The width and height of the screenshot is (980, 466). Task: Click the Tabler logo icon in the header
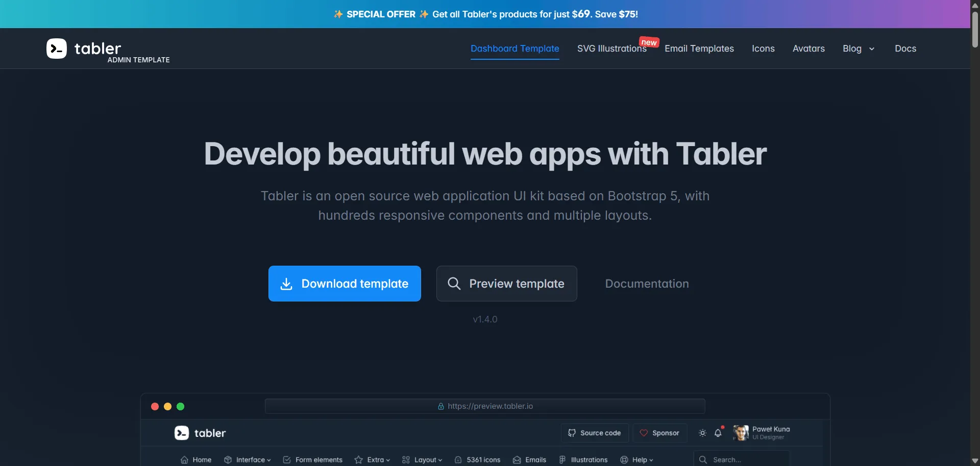pyautogui.click(x=57, y=49)
